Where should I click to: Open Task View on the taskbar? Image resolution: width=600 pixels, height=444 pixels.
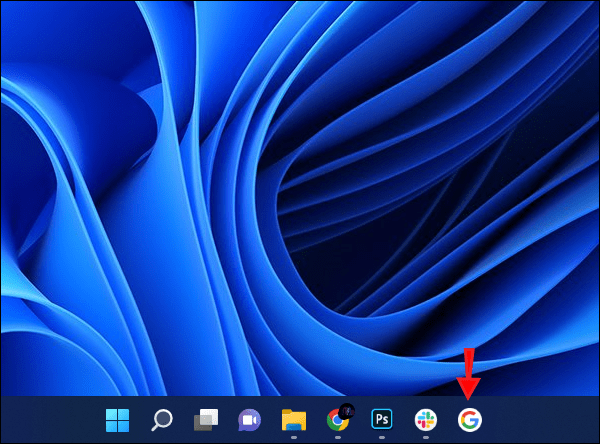coord(206,420)
